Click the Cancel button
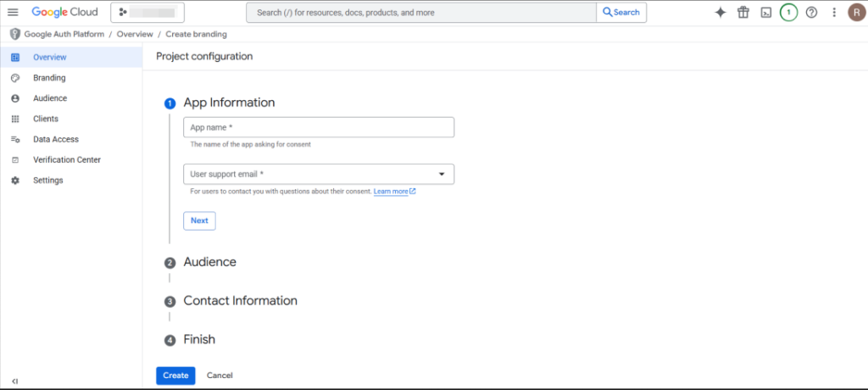This screenshot has width=868, height=390. click(x=220, y=376)
